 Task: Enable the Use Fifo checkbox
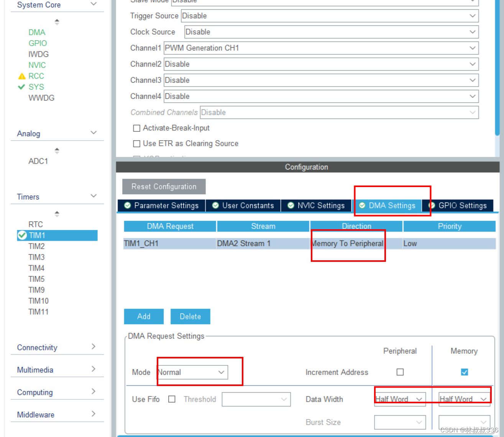[172, 399]
